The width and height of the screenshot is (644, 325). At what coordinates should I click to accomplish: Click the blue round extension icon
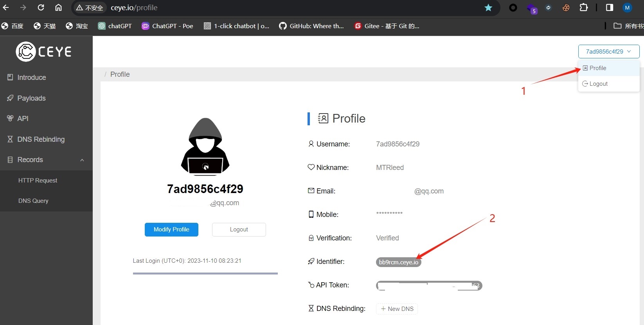coord(549,7)
